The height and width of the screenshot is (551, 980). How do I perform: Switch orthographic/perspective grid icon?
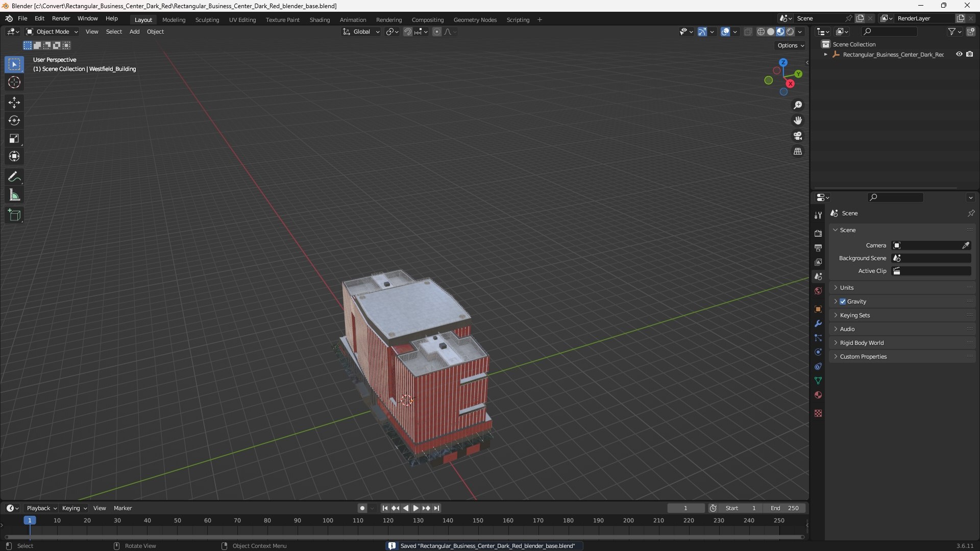[798, 152]
